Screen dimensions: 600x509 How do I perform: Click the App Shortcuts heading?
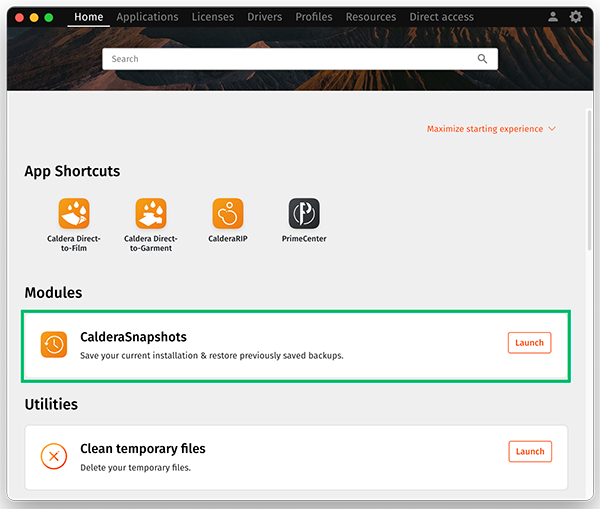coord(72,171)
